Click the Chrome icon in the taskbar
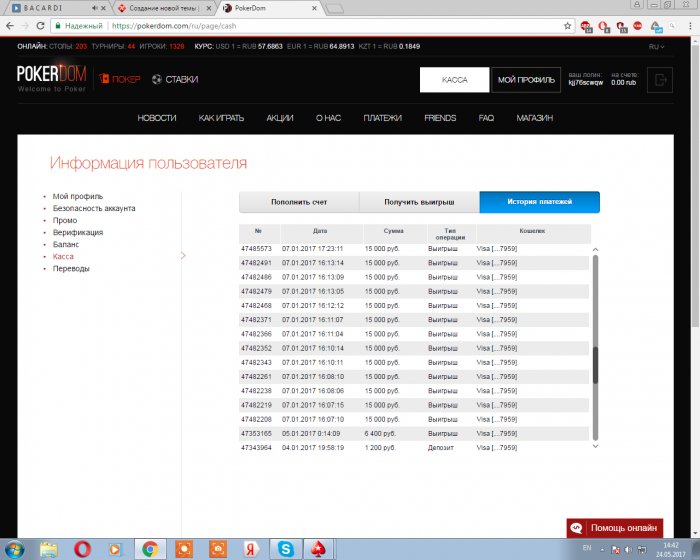700x560 pixels. click(x=148, y=548)
